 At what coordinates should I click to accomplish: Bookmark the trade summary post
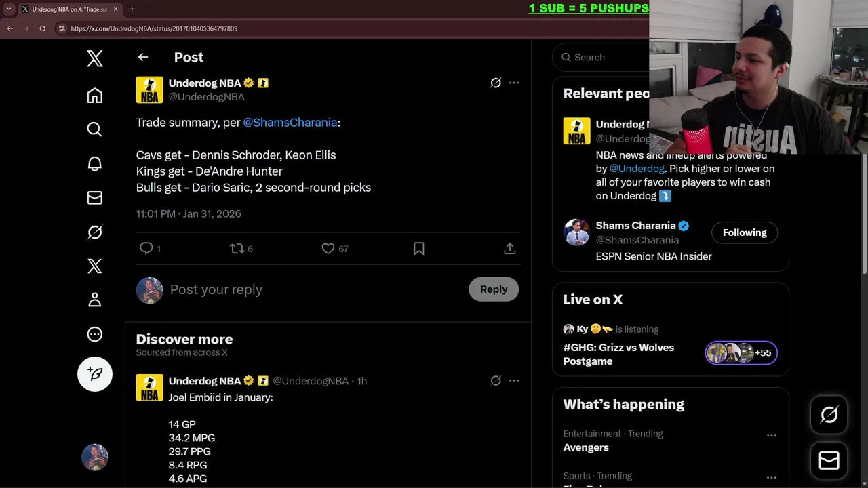[x=419, y=249]
